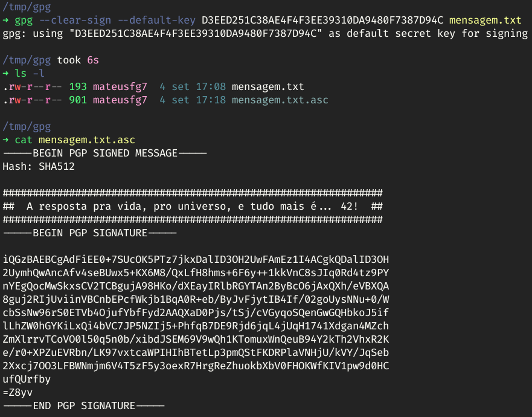Image resolution: width=532 pixels, height=417 pixels.
Task: Click mensagem.txt in the ls file listing
Action: click(268, 86)
